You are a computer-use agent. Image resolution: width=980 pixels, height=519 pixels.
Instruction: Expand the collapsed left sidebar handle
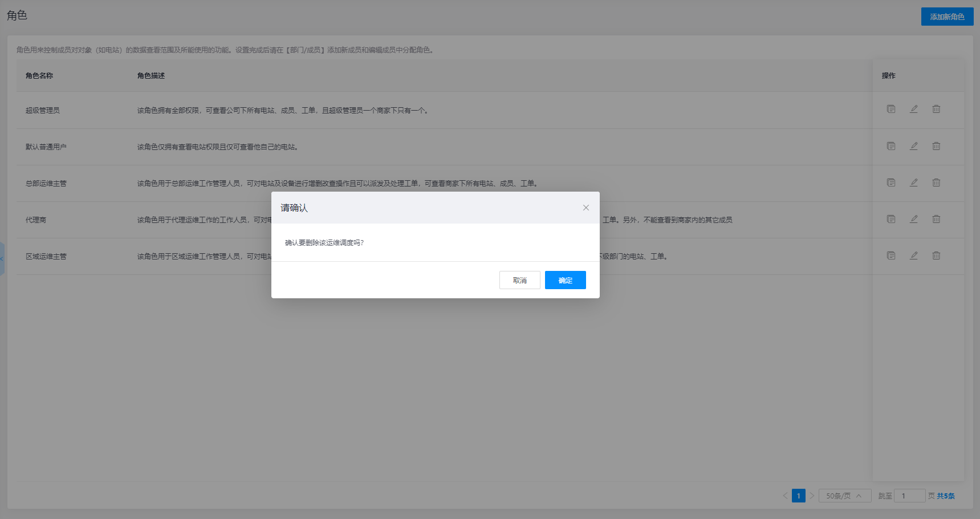(2, 259)
